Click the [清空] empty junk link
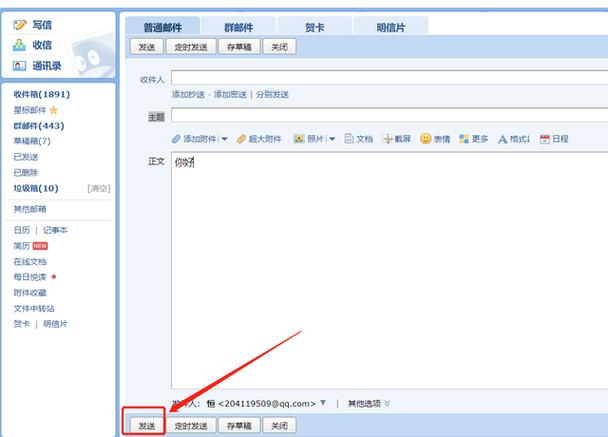 (99, 188)
